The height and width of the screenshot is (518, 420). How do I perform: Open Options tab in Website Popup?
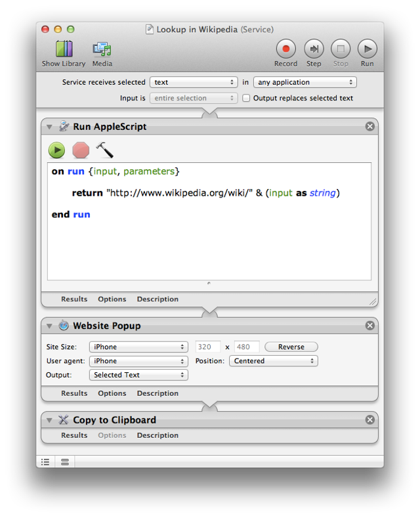[x=112, y=394]
